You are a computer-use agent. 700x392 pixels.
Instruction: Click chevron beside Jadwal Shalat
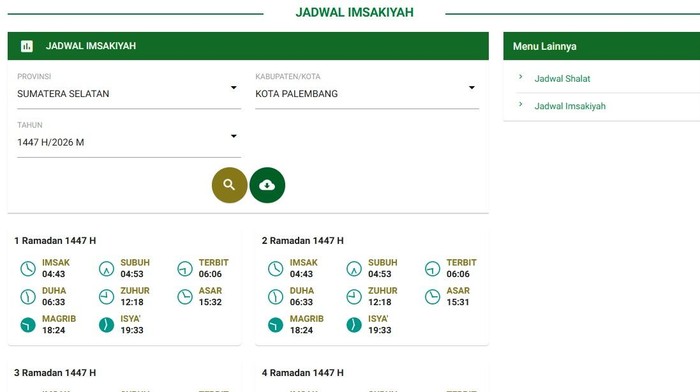[521, 77]
